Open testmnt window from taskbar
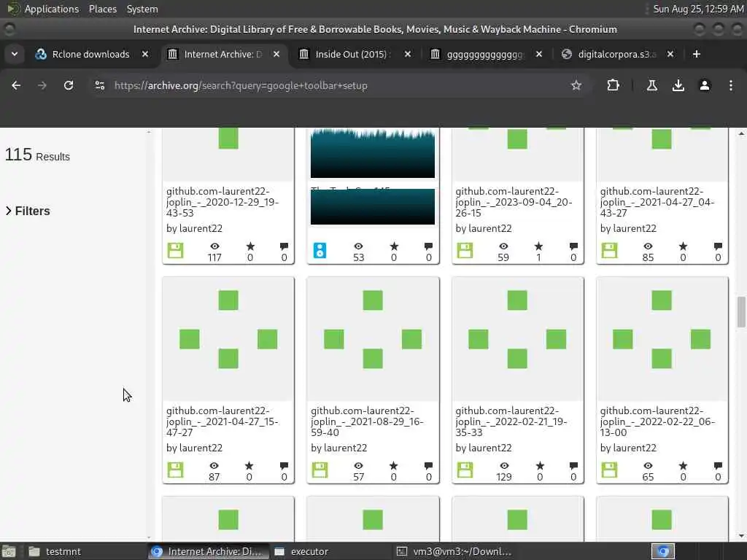Image resolution: width=747 pixels, height=560 pixels. click(54, 551)
